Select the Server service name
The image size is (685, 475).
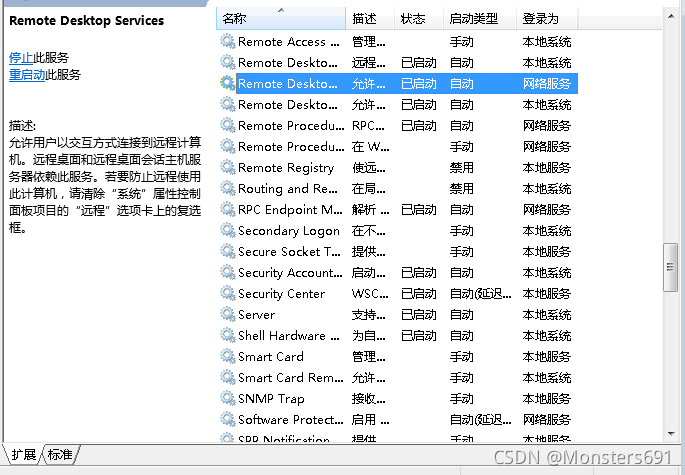[256, 315]
